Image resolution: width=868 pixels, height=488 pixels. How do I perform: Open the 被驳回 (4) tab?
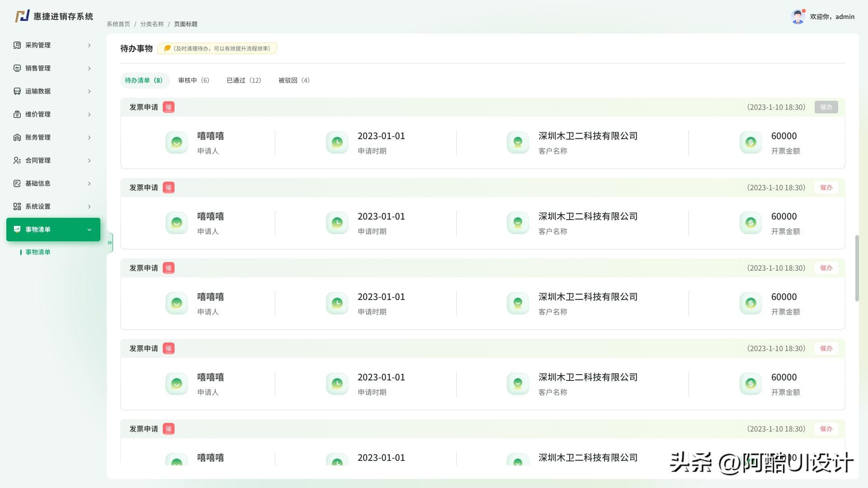click(x=293, y=80)
